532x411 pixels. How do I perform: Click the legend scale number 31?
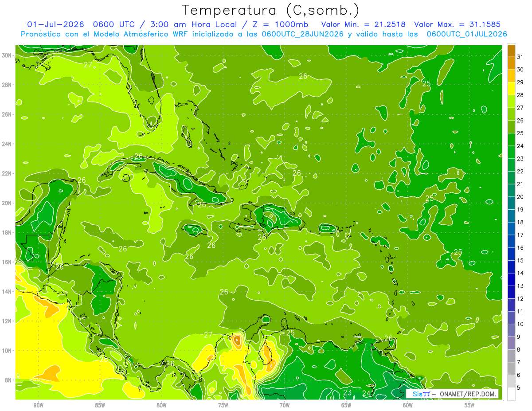pyautogui.click(x=520, y=56)
